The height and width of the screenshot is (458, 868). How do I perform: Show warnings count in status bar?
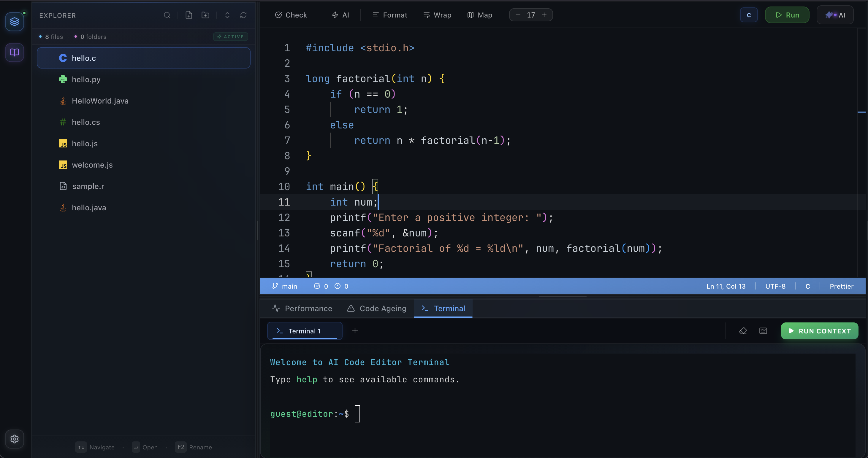click(341, 286)
